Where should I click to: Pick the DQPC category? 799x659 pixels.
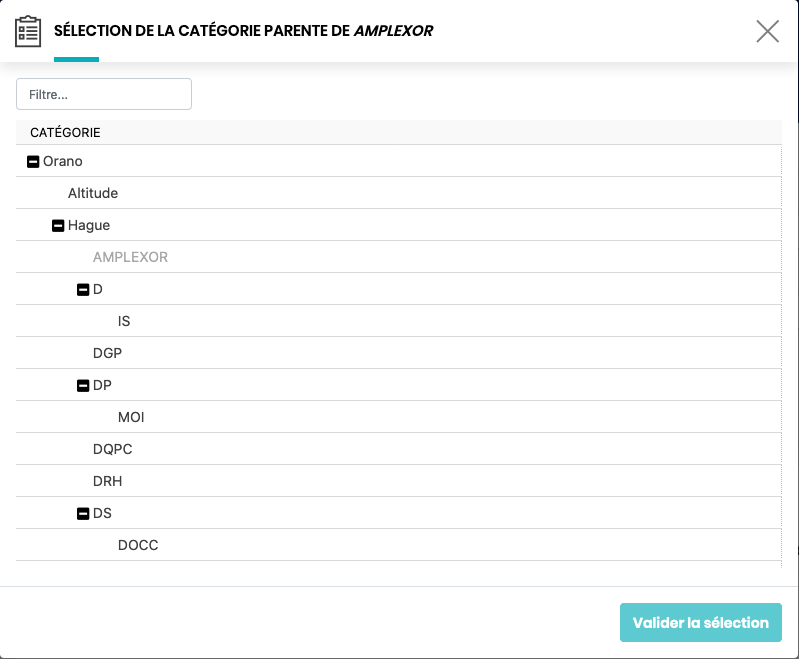[x=112, y=449]
